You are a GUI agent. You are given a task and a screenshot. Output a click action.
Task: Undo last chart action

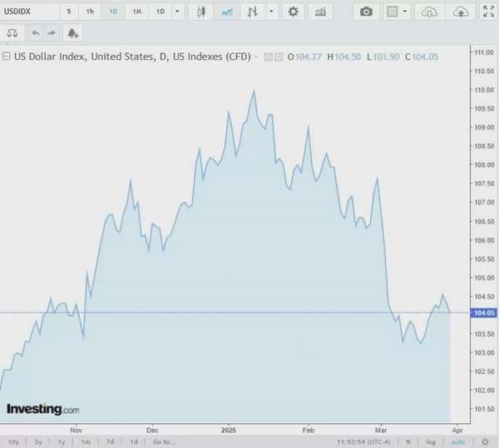point(36,32)
